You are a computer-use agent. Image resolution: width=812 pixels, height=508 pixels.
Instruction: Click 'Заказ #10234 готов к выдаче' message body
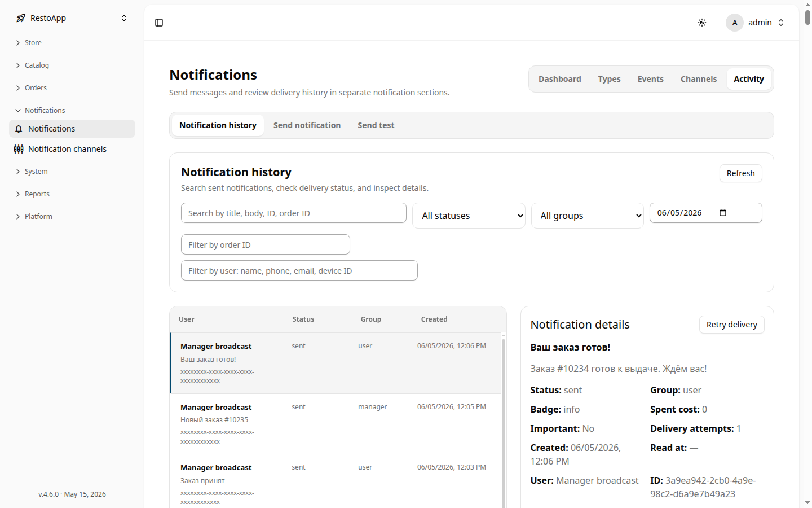tap(618, 369)
